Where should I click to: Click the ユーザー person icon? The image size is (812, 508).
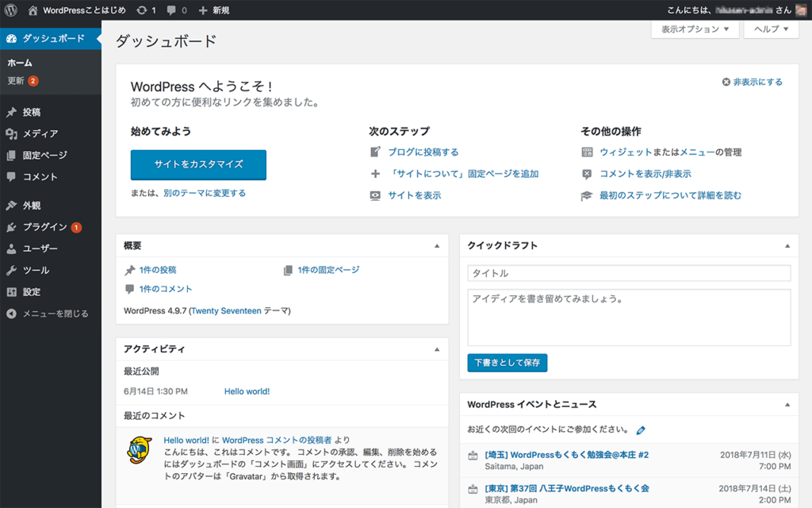(x=11, y=248)
